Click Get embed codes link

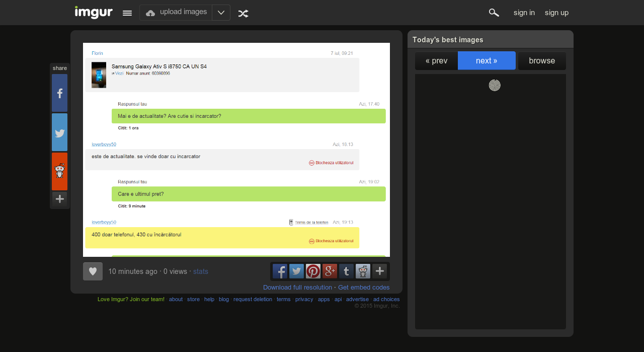point(364,288)
